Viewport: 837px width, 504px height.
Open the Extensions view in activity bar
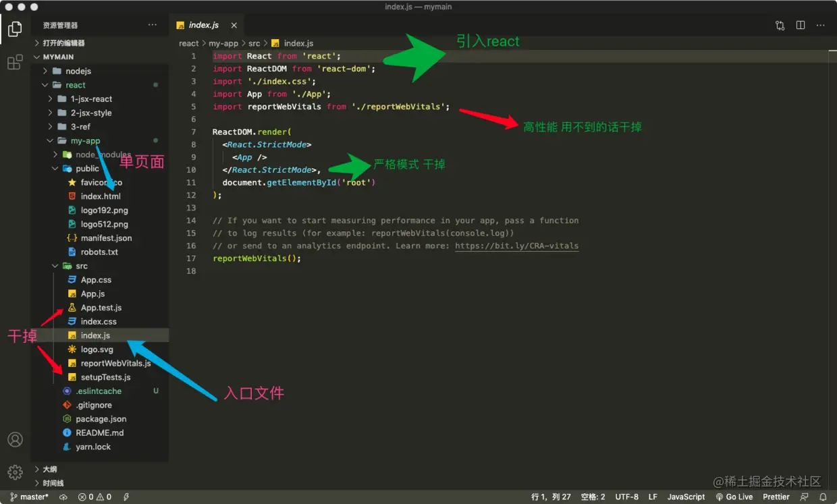[15, 63]
